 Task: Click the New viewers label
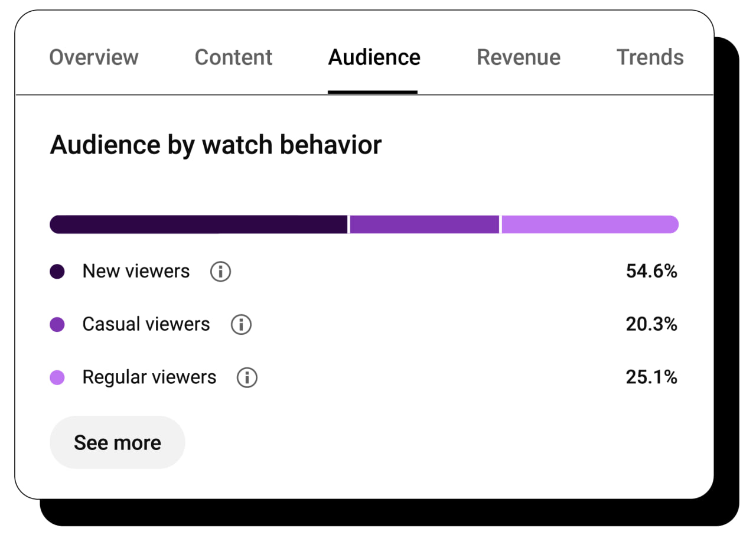pyautogui.click(x=136, y=271)
